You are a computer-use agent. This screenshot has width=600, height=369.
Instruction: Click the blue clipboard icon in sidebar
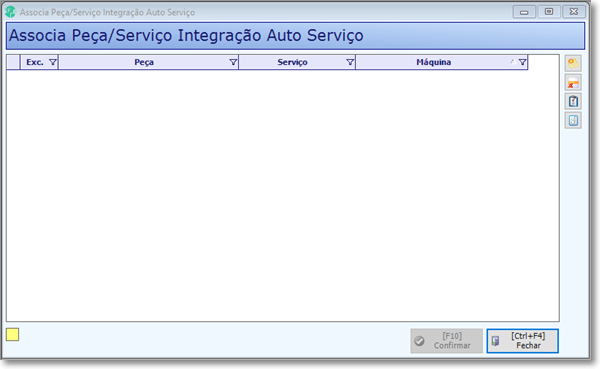pyautogui.click(x=573, y=101)
